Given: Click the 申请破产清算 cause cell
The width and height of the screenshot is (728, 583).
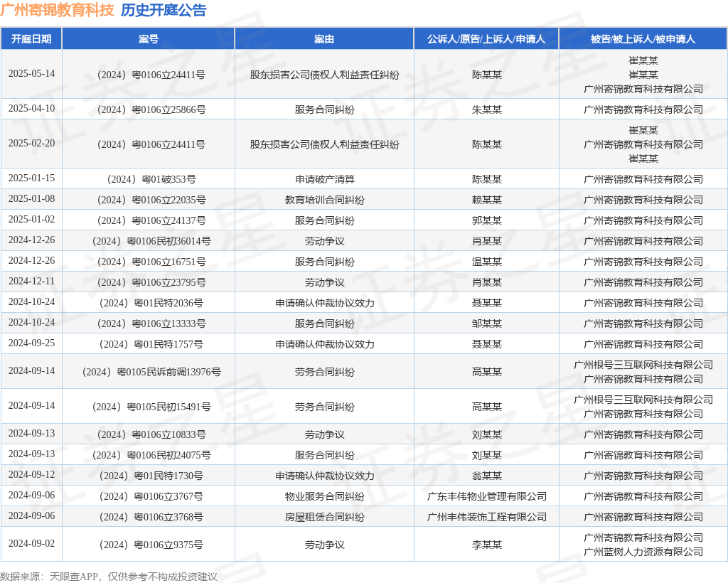Looking at the screenshot, I should point(324,179).
